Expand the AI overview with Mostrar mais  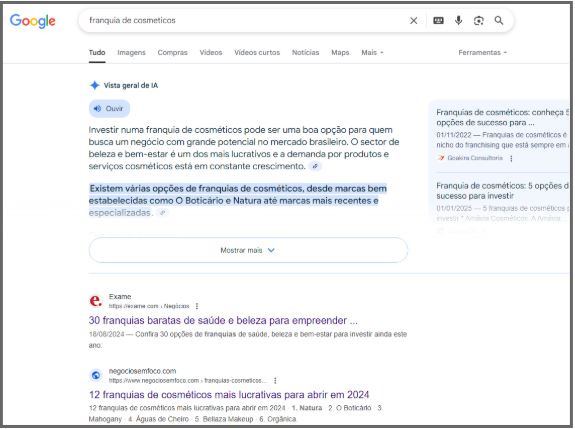point(248,250)
